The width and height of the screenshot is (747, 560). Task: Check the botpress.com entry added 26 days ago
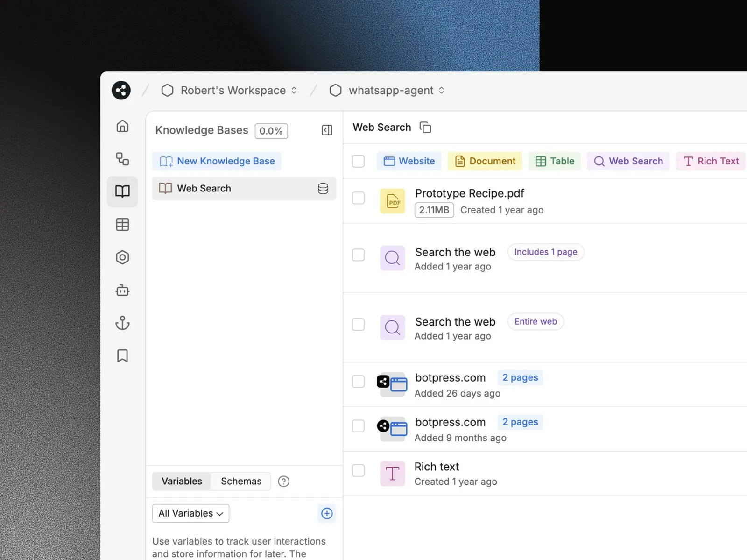[x=358, y=382]
